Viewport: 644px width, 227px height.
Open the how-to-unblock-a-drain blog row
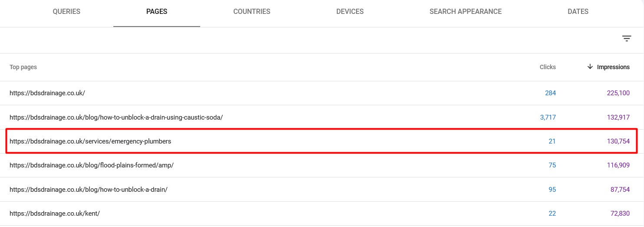click(x=322, y=189)
